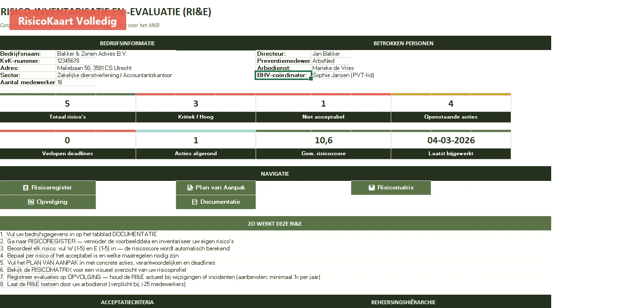
Task: Select the value 0 above Verlopen deadlines
Action: pyautogui.click(x=68, y=140)
